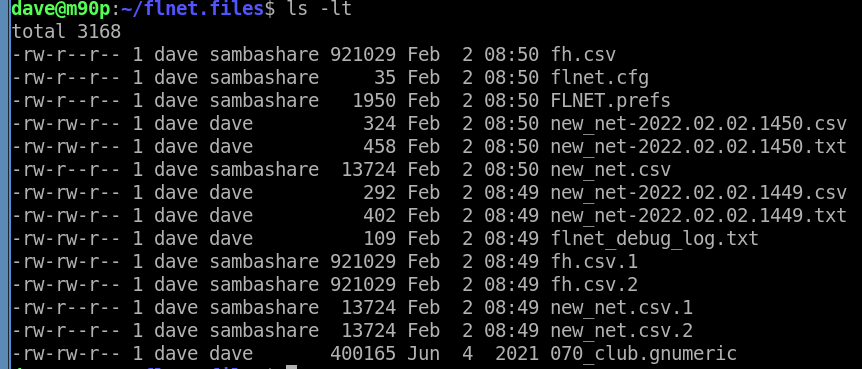Click new_net-2022.02.02.1449.txt filename
The height and width of the screenshot is (369, 862).
(698, 216)
